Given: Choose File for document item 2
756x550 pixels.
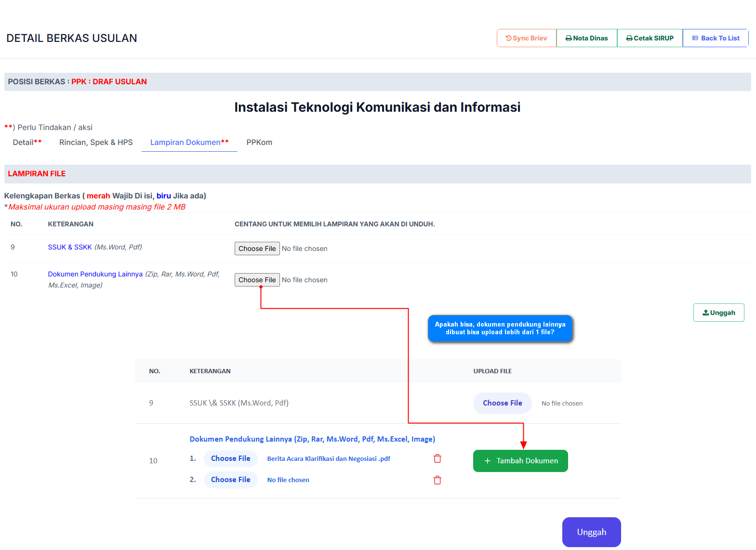Looking at the screenshot, I should click(230, 480).
